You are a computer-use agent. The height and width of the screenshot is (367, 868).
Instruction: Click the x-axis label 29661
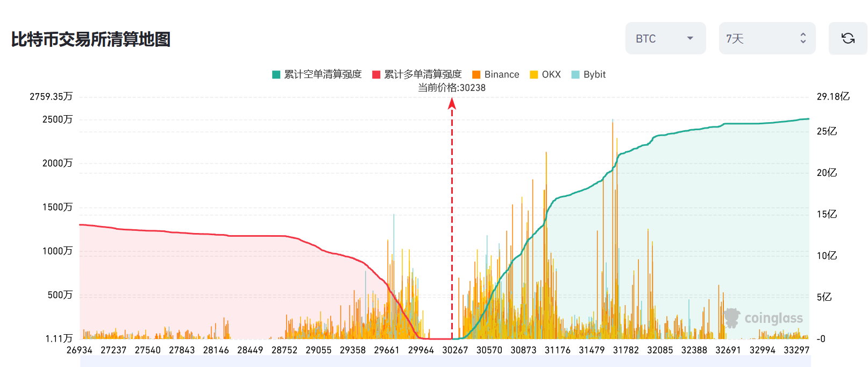[387, 350]
